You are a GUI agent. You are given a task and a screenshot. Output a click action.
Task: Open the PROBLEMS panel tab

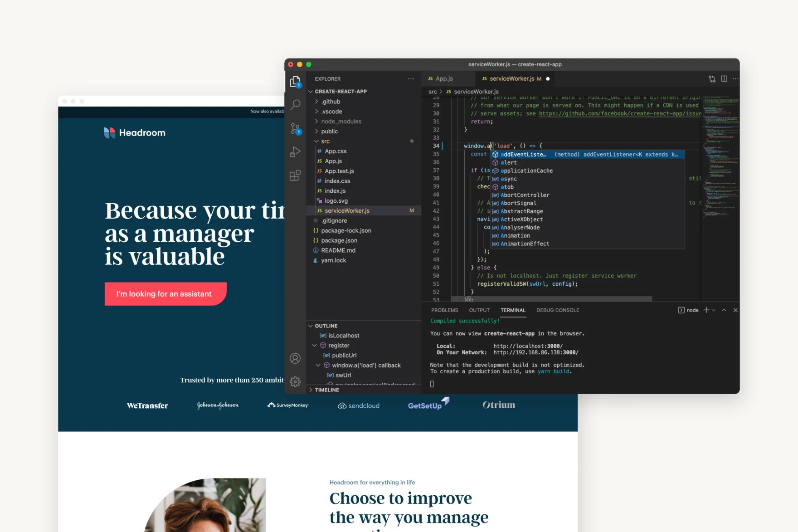coord(444,310)
